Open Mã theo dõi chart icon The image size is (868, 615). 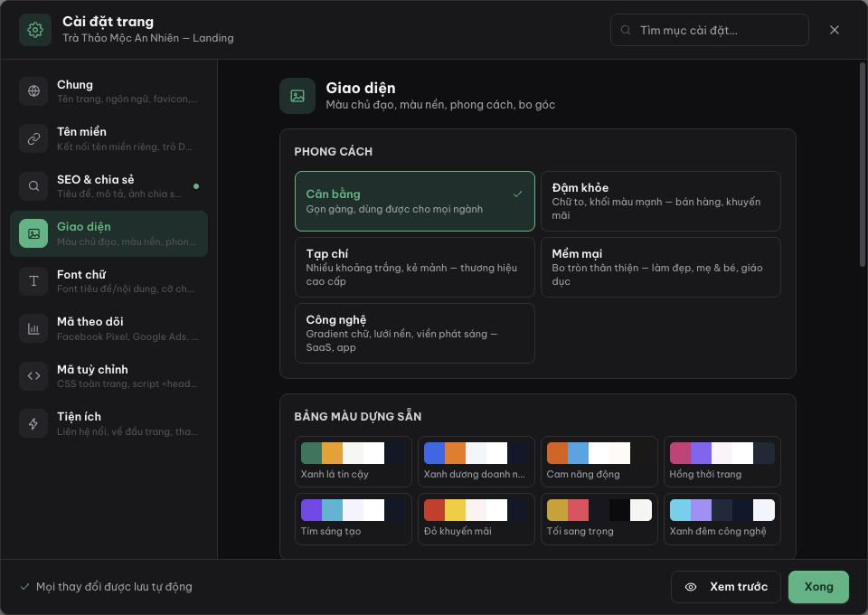pyautogui.click(x=33, y=329)
